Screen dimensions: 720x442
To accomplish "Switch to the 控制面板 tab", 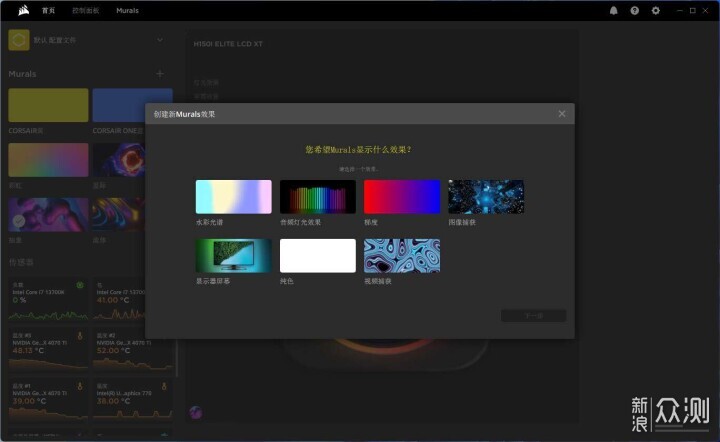I will [x=85, y=11].
